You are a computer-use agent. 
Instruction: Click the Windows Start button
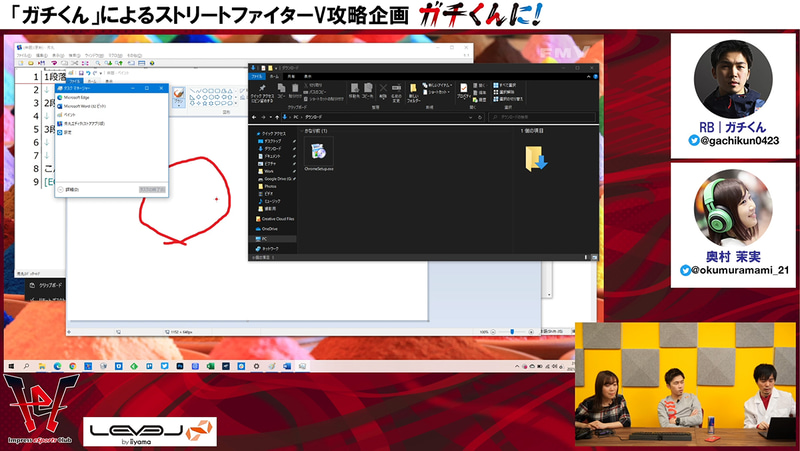(x=11, y=366)
